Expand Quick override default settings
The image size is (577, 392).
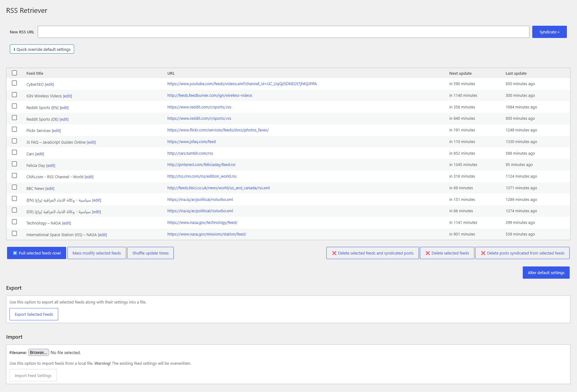pos(42,49)
